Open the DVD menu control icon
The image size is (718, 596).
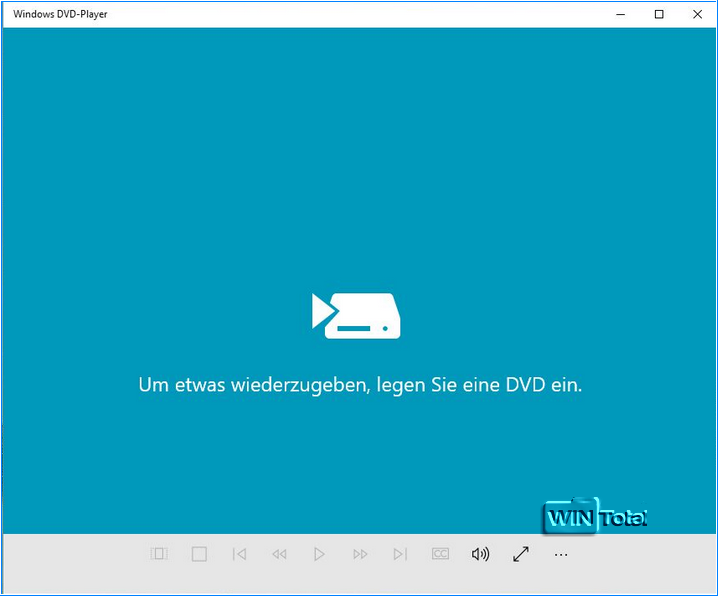tap(159, 554)
